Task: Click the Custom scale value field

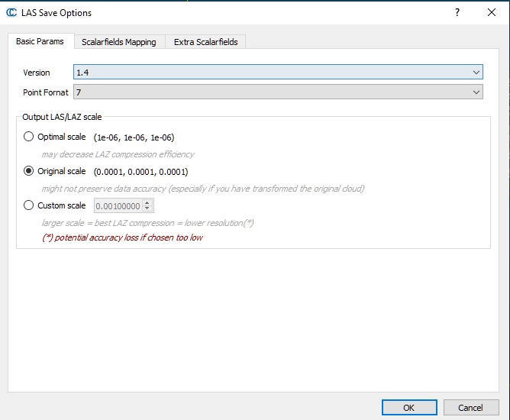Action: point(118,205)
